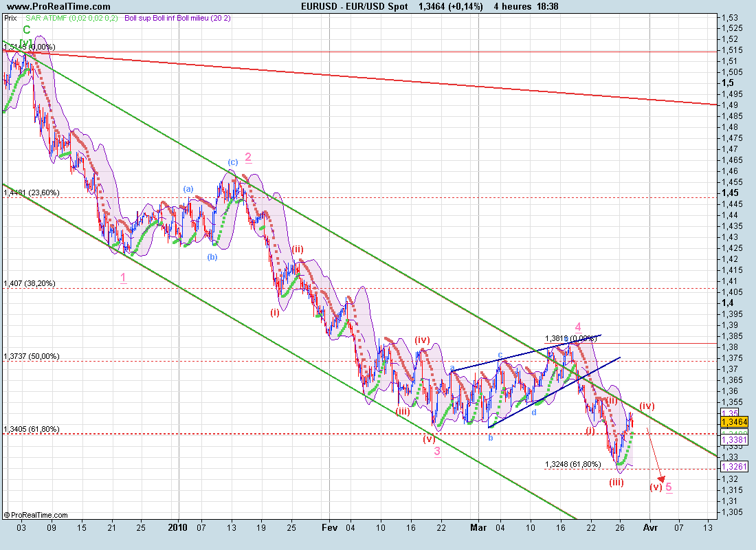Click the purple 1,3381 Bollinger price tag
This screenshot has width=756, height=550.
(734, 439)
